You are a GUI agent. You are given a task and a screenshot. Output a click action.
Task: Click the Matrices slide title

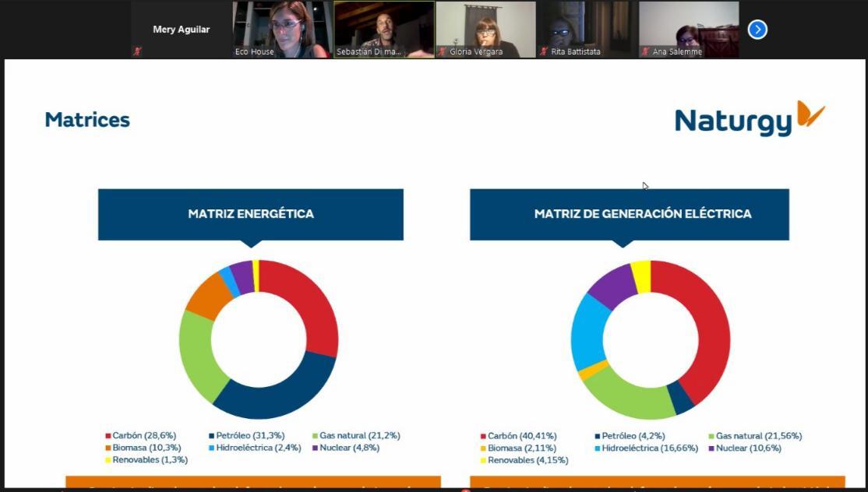click(x=87, y=120)
